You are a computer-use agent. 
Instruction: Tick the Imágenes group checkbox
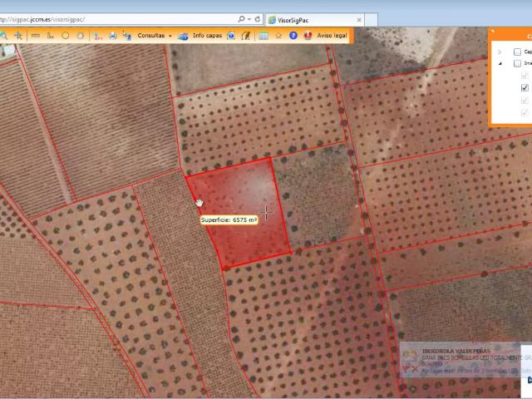point(517,63)
